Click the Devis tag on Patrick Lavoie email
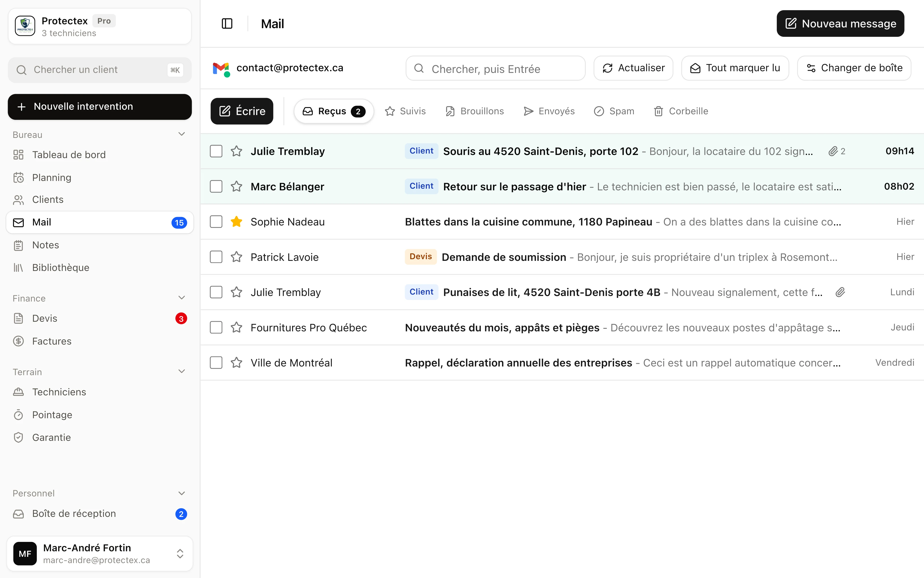924x578 pixels. (421, 257)
